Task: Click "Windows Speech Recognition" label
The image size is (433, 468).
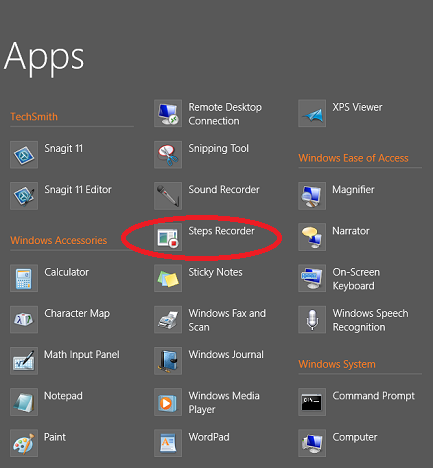Action: 370,320
